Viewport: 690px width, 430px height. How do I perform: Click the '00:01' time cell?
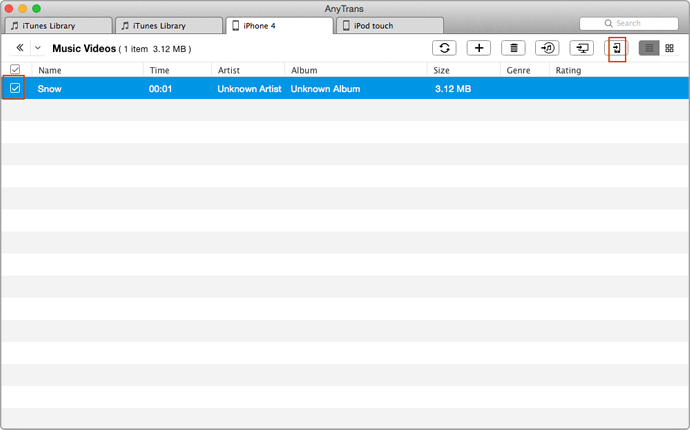coord(160,89)
